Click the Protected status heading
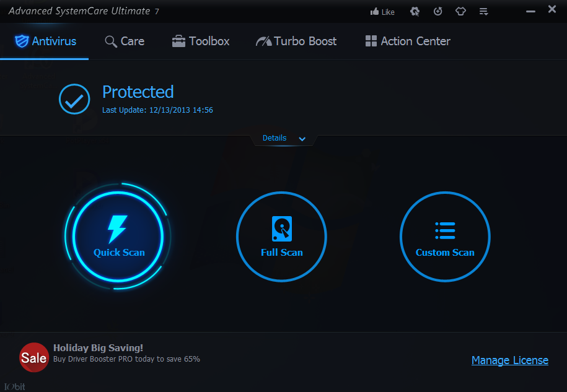The height and width of the screenshot is (392, 567). [138, 92]
